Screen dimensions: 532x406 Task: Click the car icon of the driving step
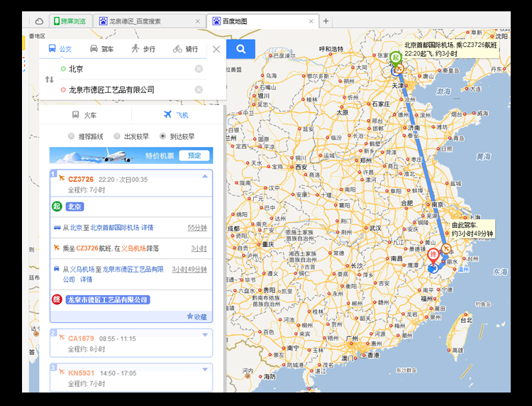(x=57, y=269)
